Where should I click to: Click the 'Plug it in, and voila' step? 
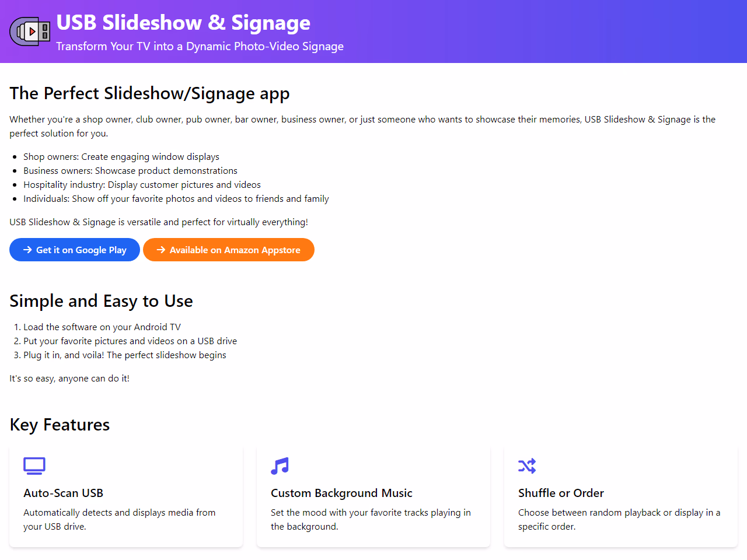[x=125, y=355]
